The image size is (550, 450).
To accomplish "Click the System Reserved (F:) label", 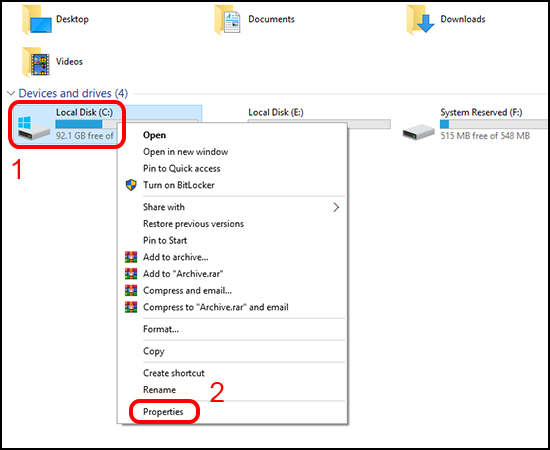I will tap(481, 112).
